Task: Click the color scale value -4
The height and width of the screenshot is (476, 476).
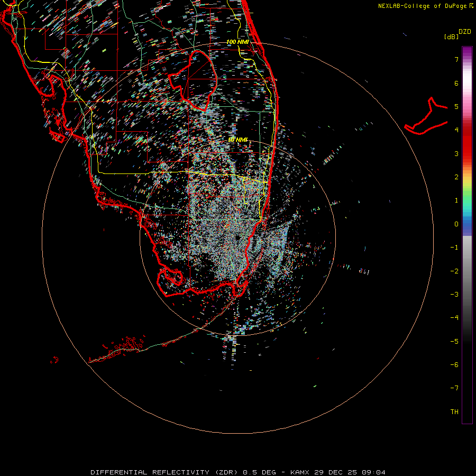Action: (x=454, y=318)
